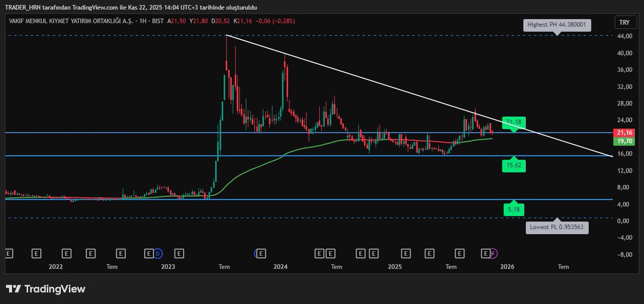The image size is (644, 304).
Task: Click the 2025 label on the time axis
Action: pyautogui.click(x=394, y=266)
